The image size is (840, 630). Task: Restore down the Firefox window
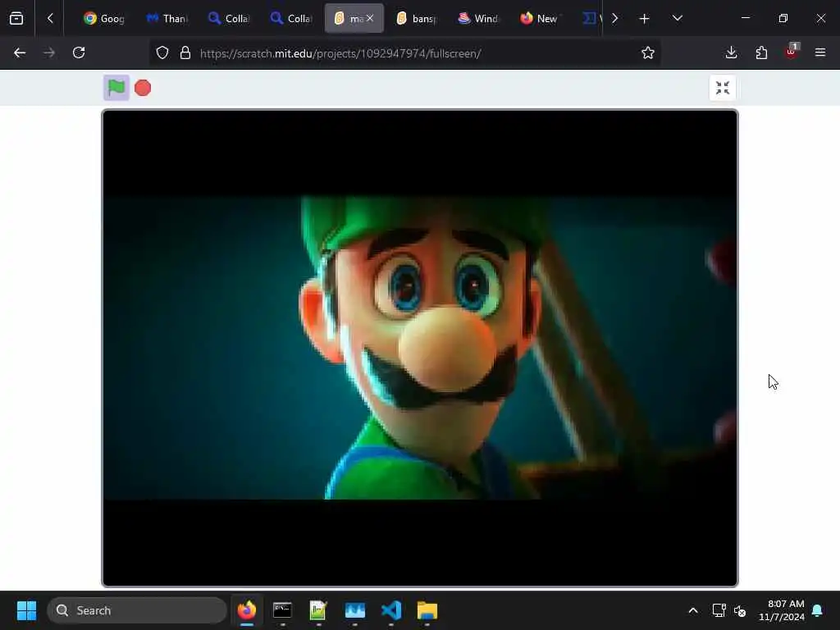coord(783,18)
